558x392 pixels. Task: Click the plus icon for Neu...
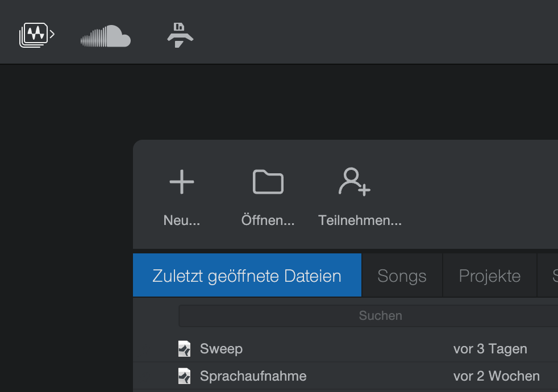click(x=182, y=182)
